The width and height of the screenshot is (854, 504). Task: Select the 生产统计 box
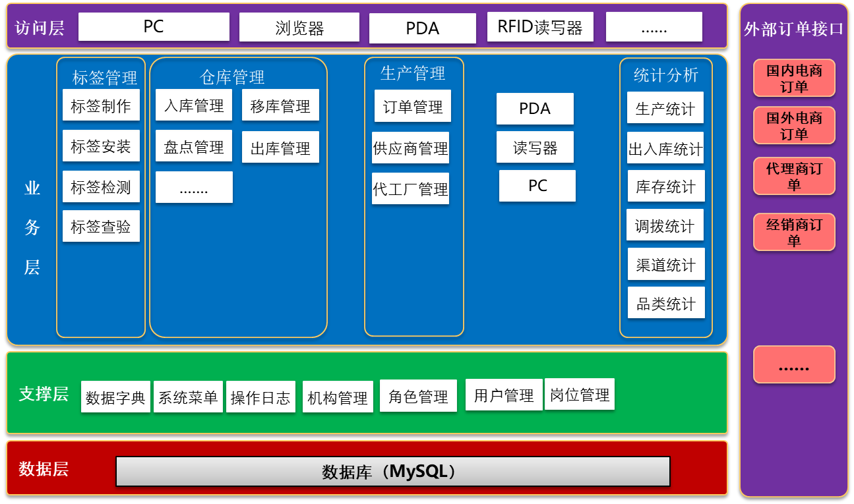pyautogui.click(x=665, y=107)
